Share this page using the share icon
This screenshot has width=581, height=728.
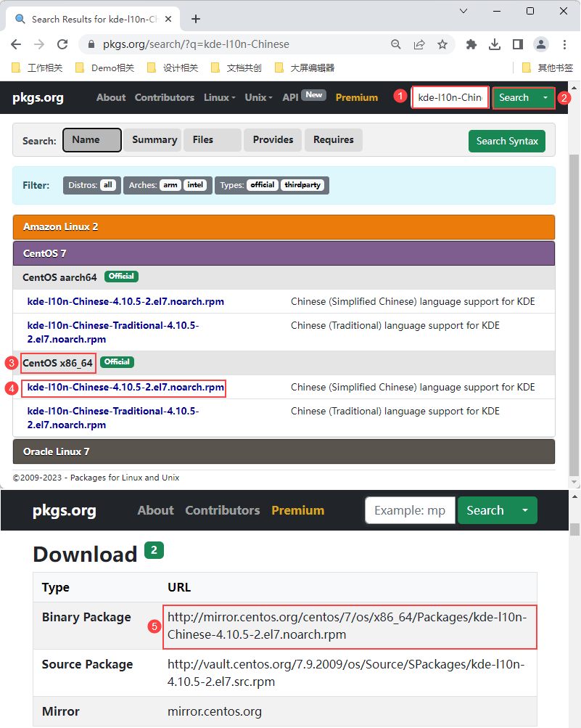419,44
